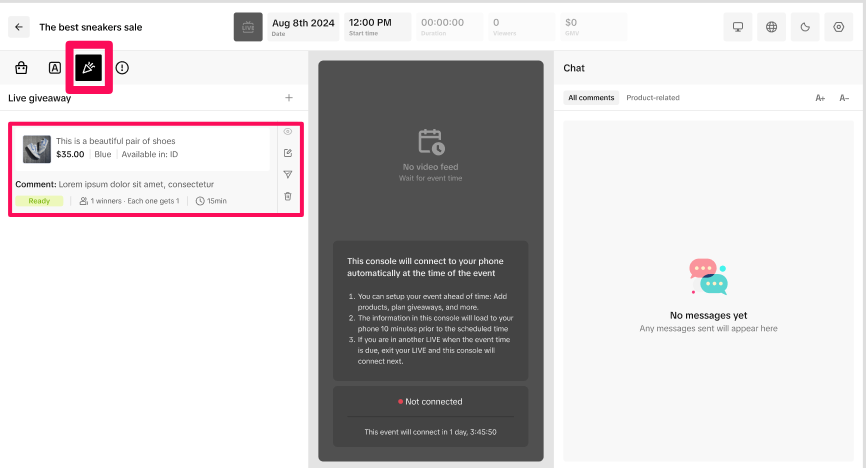Screen dimensions: 866x468
Task: Open the products shopping bag tab
Action: click(21, 68)
